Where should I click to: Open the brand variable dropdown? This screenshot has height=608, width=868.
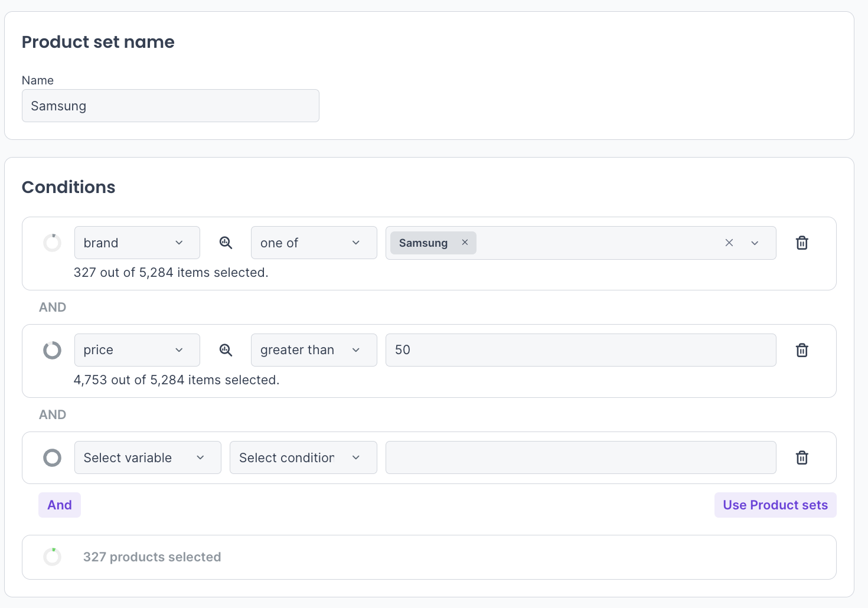click(x=137, y=243)
